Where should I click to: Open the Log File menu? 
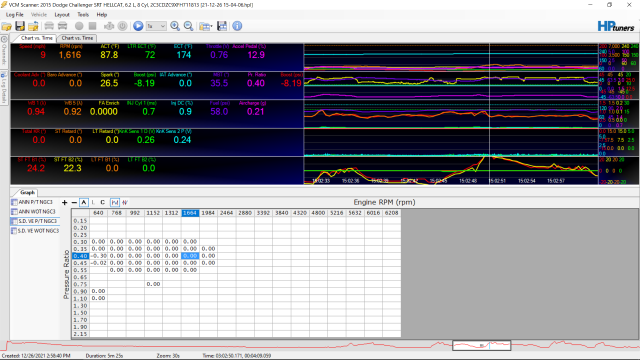pyautogui.click(x=15, y=15)
